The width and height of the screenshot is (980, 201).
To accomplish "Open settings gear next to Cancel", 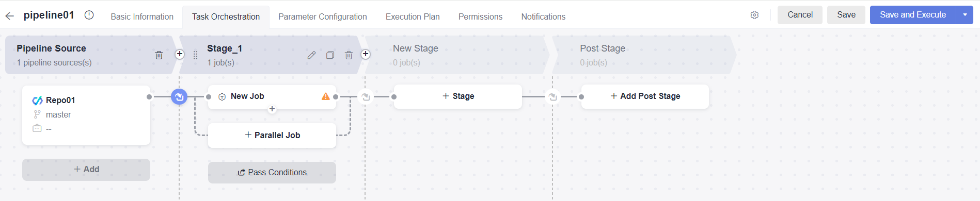I will [x=754, y=15].
